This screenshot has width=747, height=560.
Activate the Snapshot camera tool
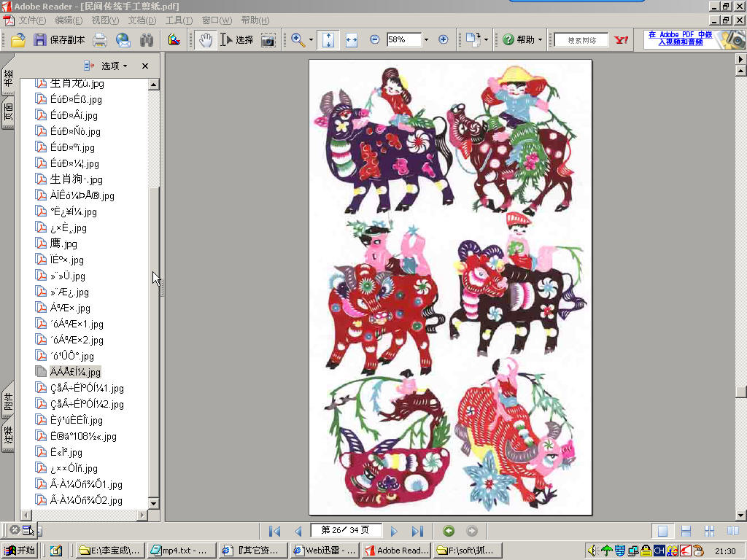[x=268, y=40]
